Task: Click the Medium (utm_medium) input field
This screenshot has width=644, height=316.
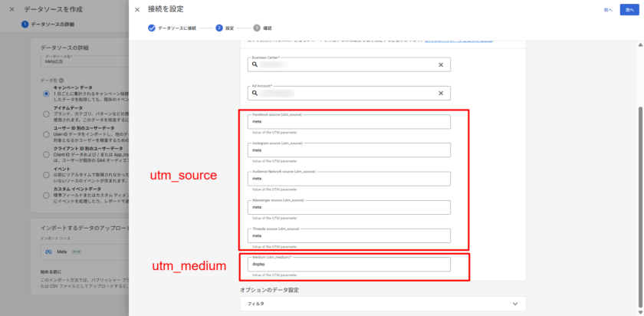Action: 350,265
